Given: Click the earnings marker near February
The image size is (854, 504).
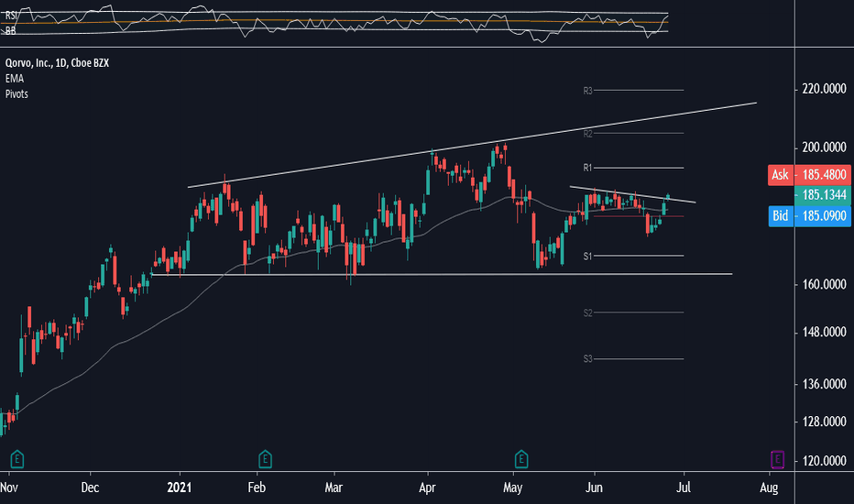Looking at the screenshot, I should (265, 459).
